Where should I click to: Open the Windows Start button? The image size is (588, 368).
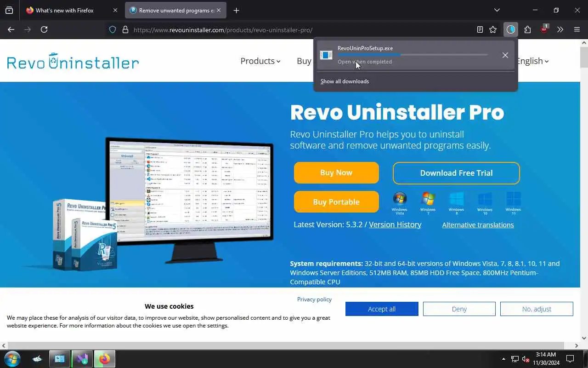12,359
